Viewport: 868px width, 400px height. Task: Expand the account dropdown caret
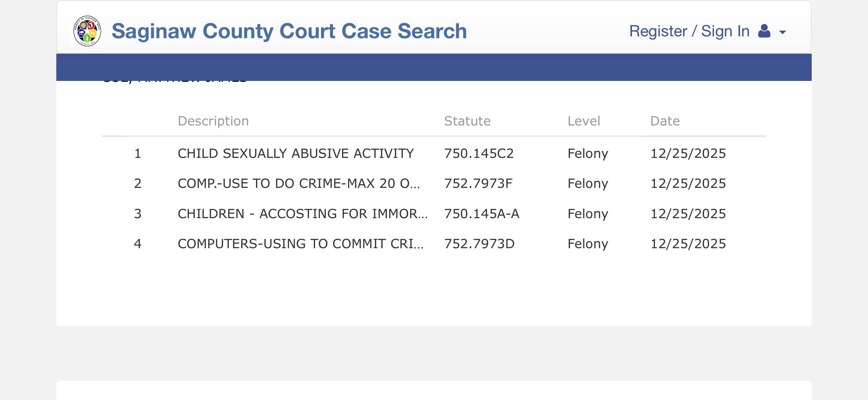click(782, 32)
